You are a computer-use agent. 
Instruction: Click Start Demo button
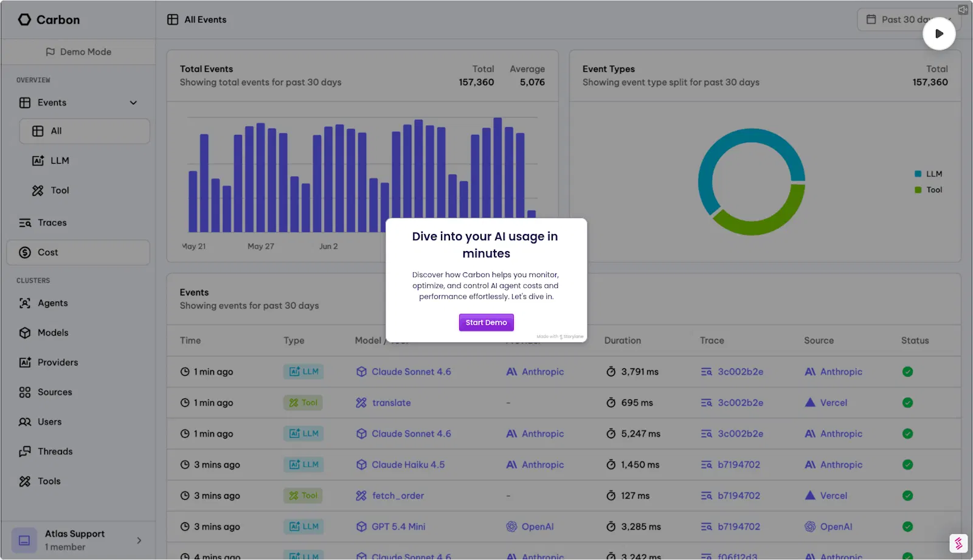click(x=486, y=322)
